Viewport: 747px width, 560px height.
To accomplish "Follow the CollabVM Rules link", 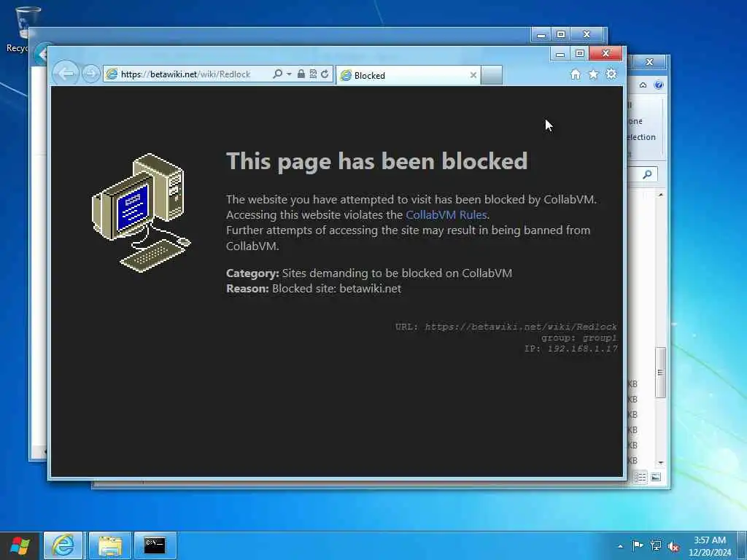I will coord(446,215).
